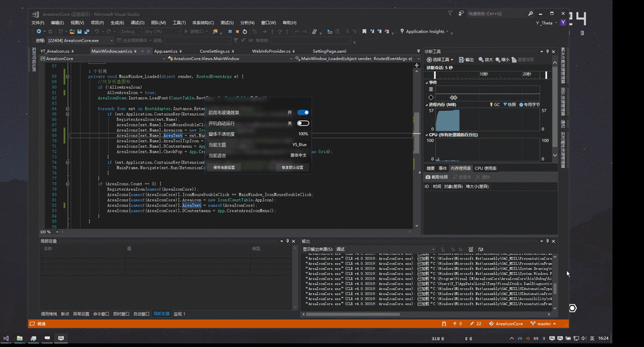Restart the debug session icon
Image resolution: width=644 pixels, height=347 pixels.
point(245,31)
